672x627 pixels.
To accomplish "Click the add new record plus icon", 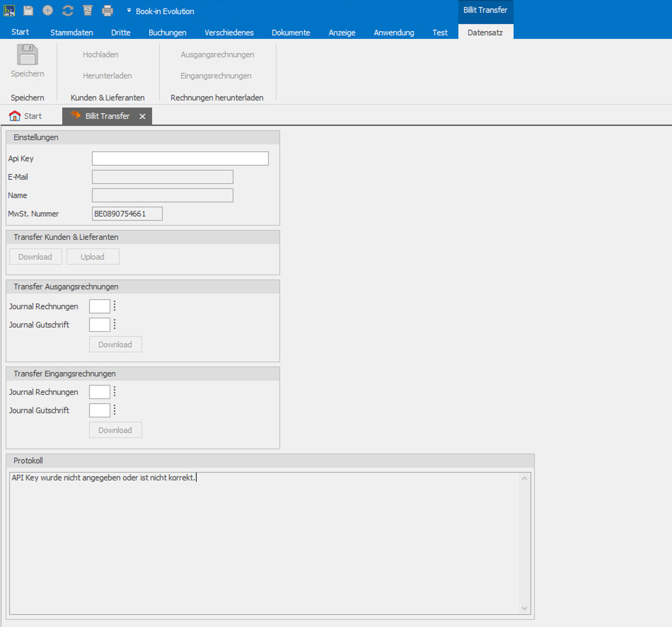I will [48, 11].
